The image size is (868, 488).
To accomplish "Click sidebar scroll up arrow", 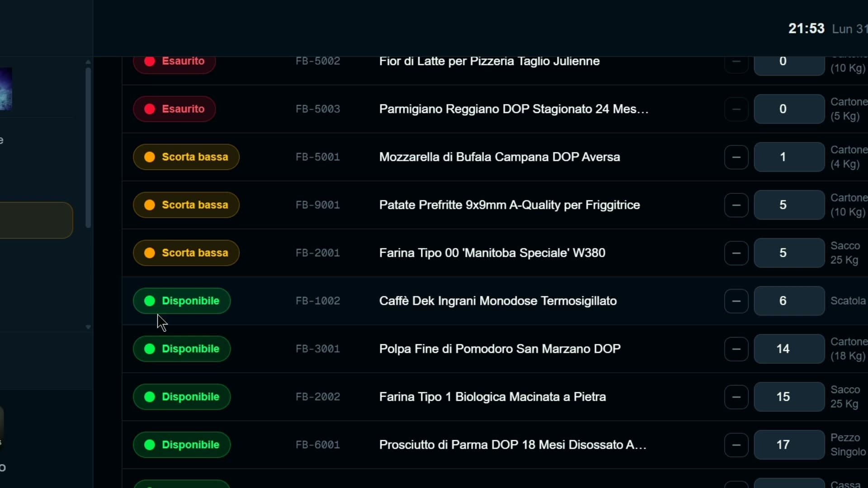I will pos(88,62).
